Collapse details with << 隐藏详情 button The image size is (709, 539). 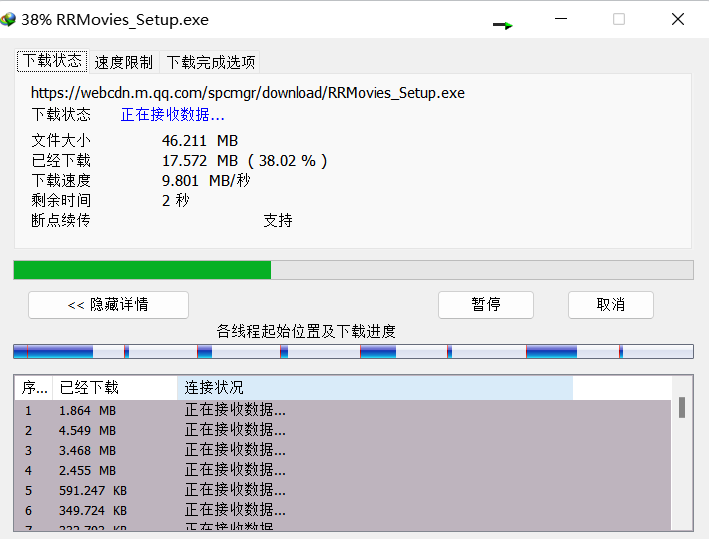pos(108,305)
